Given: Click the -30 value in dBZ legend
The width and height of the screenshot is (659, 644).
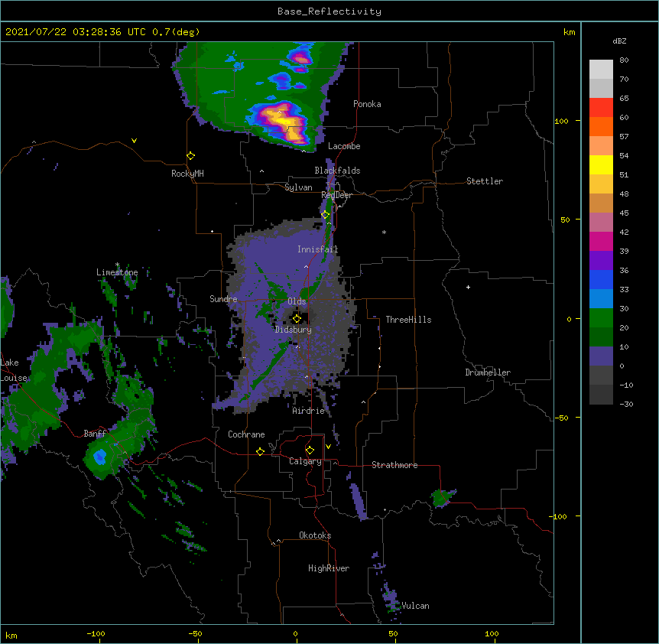Looking at the screenshot, I should pos(626,404).
